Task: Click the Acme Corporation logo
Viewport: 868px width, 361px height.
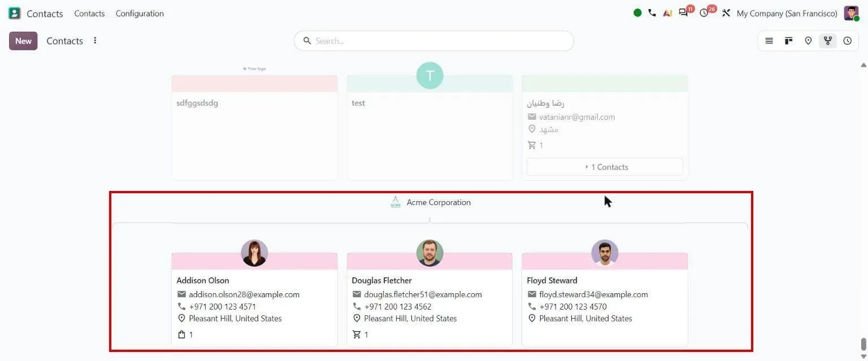Action: (396, 202)
